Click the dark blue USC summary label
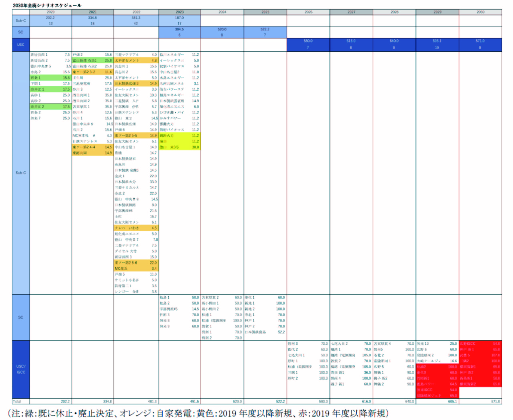 pos(21,45)
